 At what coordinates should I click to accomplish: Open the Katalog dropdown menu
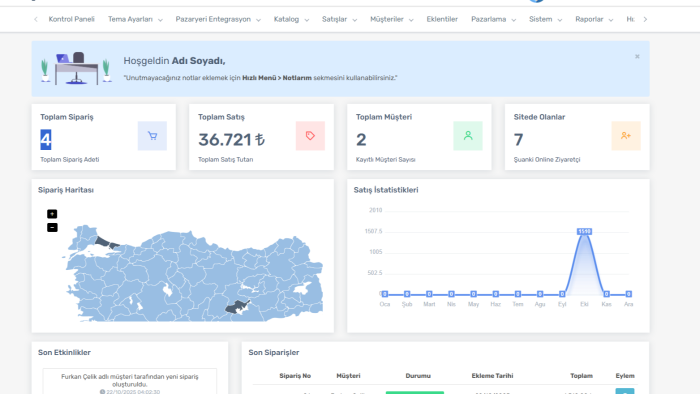click(291, 19)
